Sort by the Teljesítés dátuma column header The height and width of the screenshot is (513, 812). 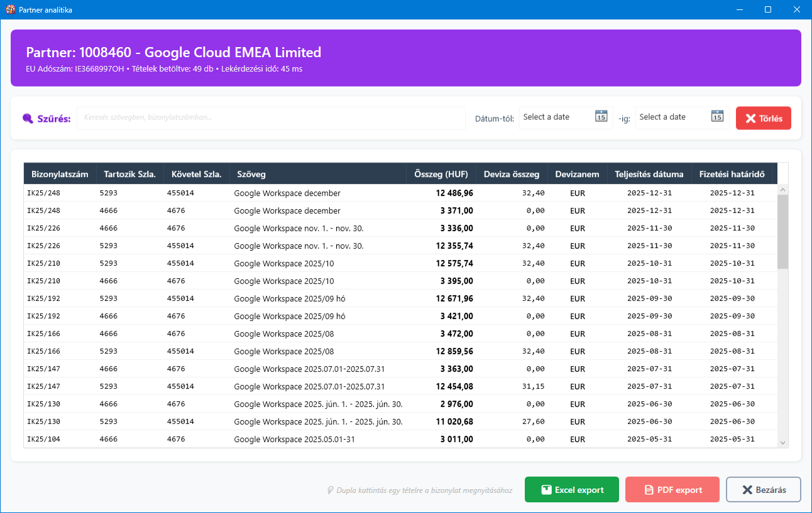point(649,174)
